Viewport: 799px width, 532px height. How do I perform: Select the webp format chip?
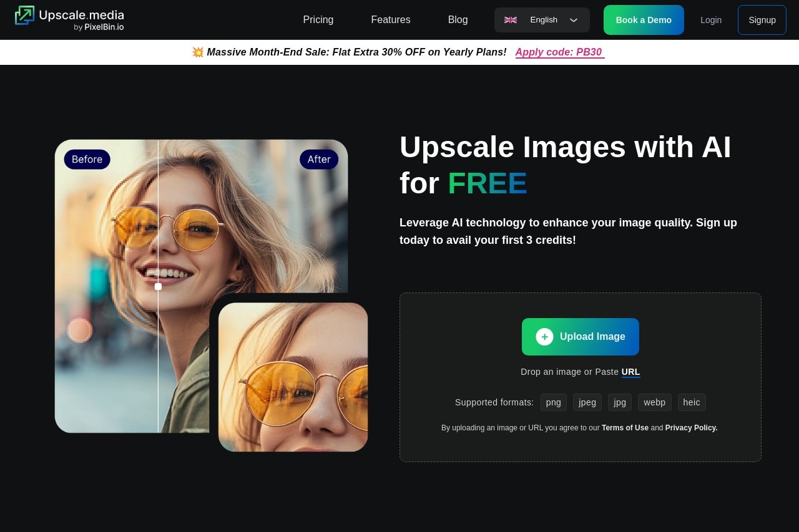click(x=654, y=402)
